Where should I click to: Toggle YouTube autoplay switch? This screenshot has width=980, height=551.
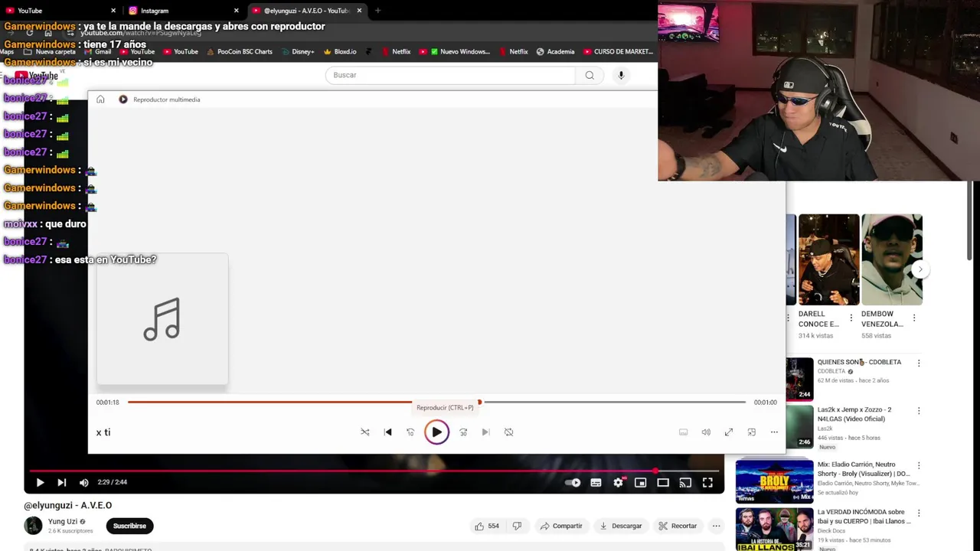pyautogui.click(x=573, y=483)
